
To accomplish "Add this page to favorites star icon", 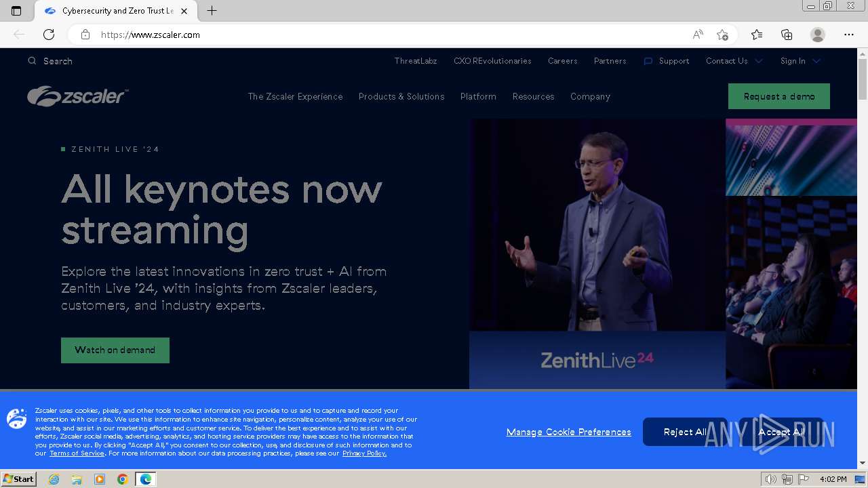I will [x=722, y=35].
